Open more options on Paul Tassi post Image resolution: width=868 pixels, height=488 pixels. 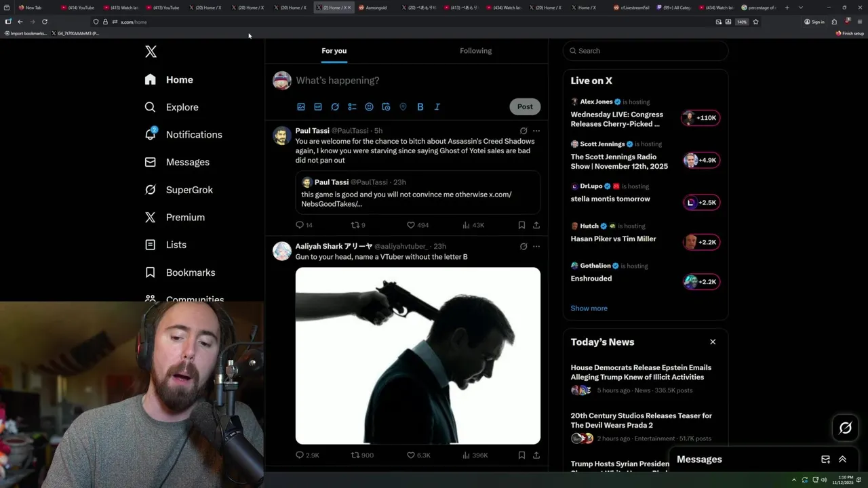[536, 131]
